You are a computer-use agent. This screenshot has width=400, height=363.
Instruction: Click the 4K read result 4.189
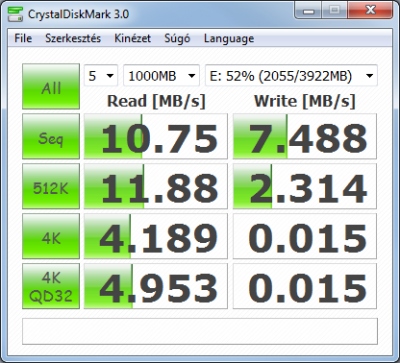click(156, 236)
